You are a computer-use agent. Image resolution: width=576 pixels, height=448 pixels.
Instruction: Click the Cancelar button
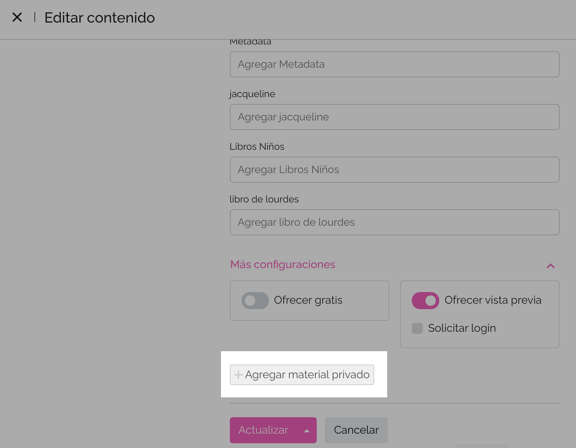[356, 430]
